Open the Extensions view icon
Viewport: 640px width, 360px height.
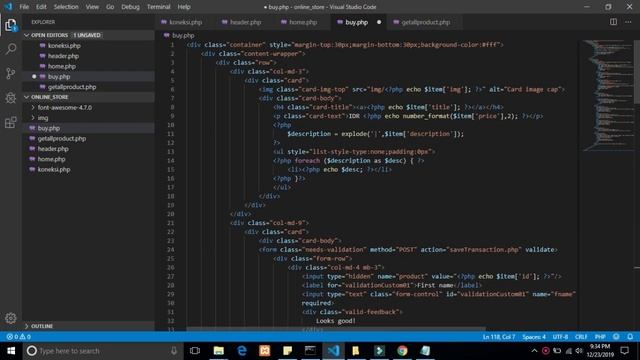click(x=11, y=122)
